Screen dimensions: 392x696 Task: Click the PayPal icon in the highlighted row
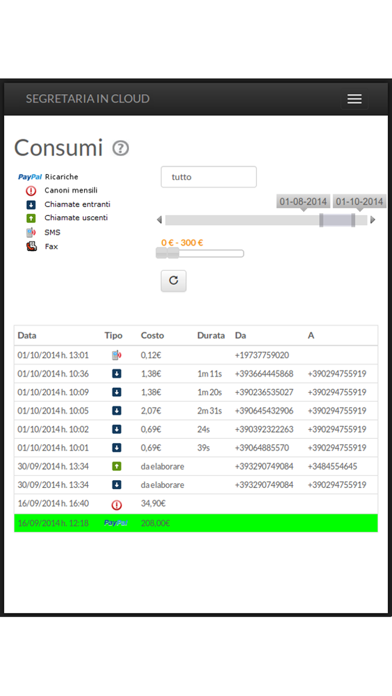(x=116, y=523)
